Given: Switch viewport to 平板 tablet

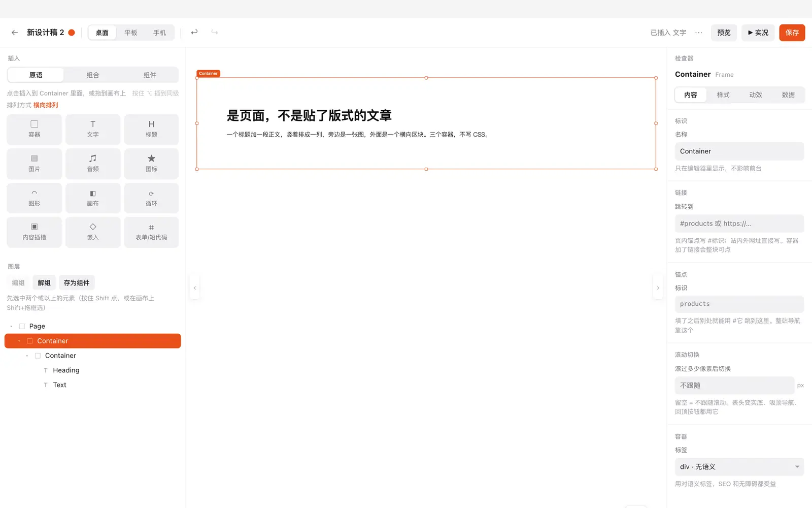Looking at the screenshot, I should point(131,33).
